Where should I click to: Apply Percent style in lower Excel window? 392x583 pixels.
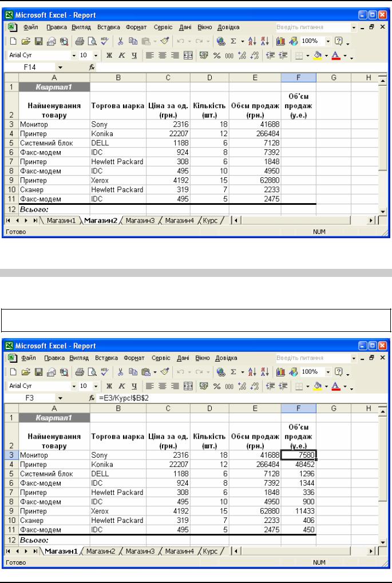point(217,386)
